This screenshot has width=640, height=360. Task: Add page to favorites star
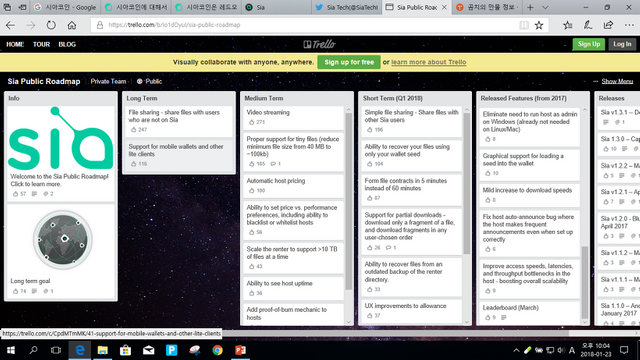pos(539,25)
